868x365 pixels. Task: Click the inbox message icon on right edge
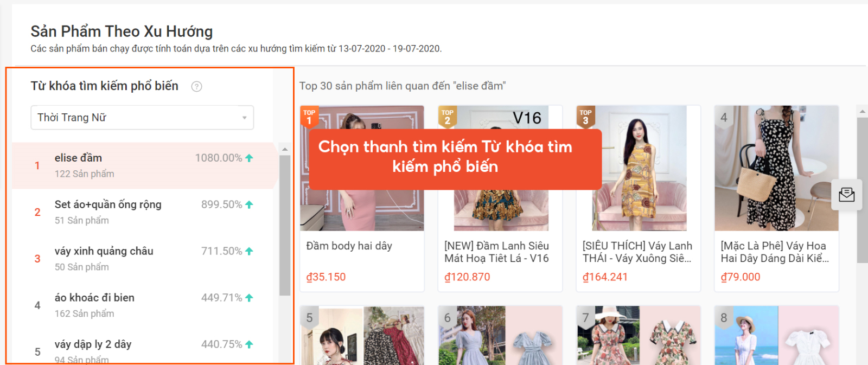click(x=846, y=195)
